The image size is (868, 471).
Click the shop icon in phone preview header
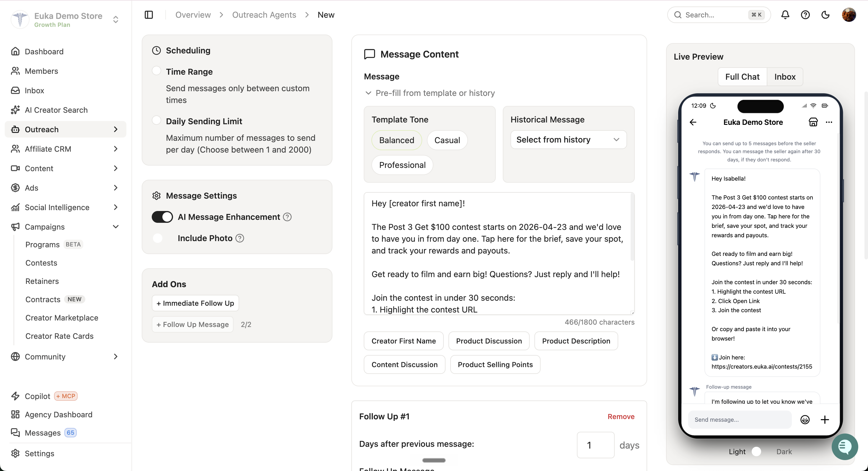tap(813, 122)
